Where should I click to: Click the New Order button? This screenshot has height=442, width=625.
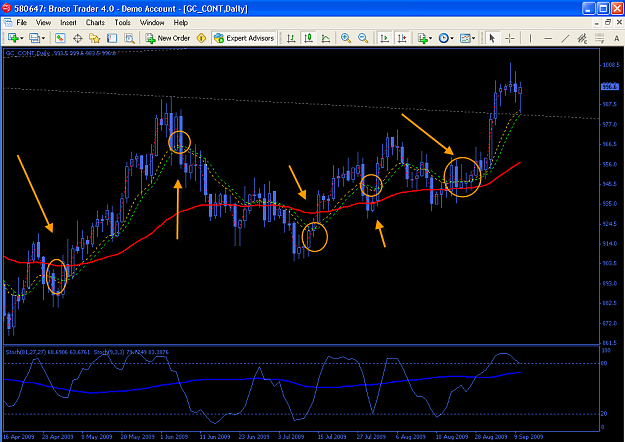168,38
